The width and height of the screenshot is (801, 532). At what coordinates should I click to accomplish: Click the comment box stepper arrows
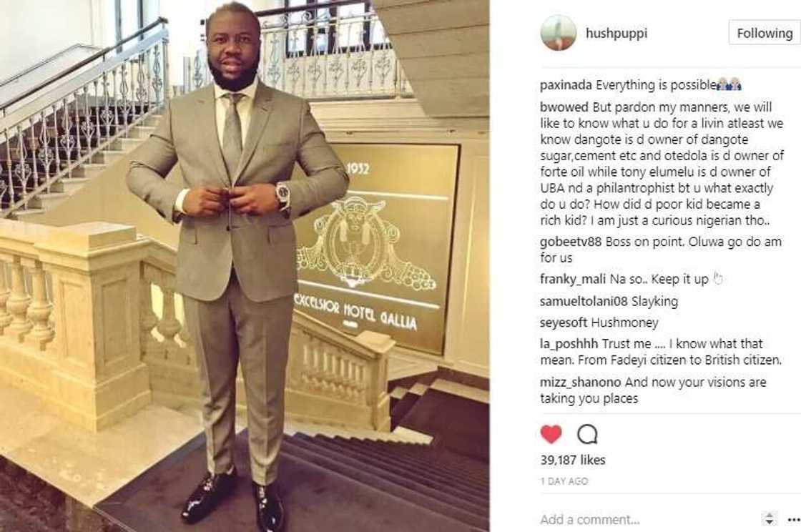769,518
